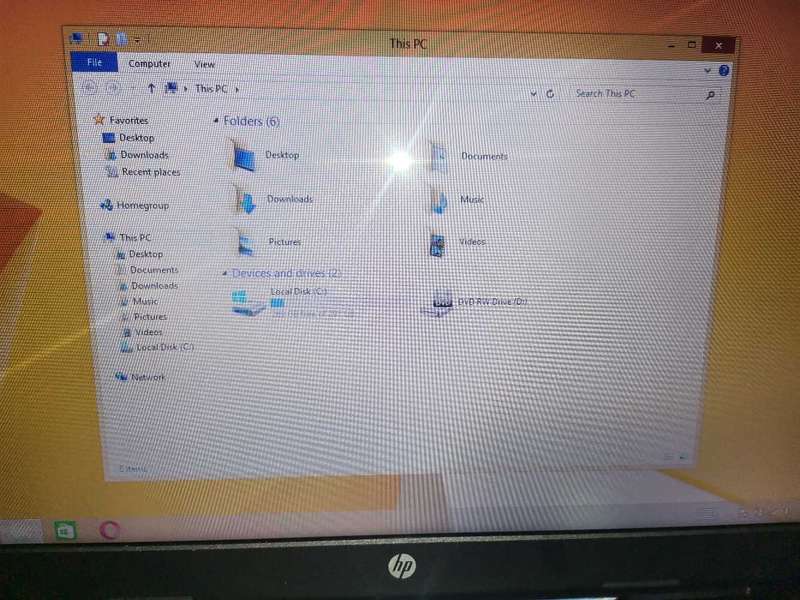Open the address bar history dropdown
This screenshot has width=800, height=600.
(533, 93)
